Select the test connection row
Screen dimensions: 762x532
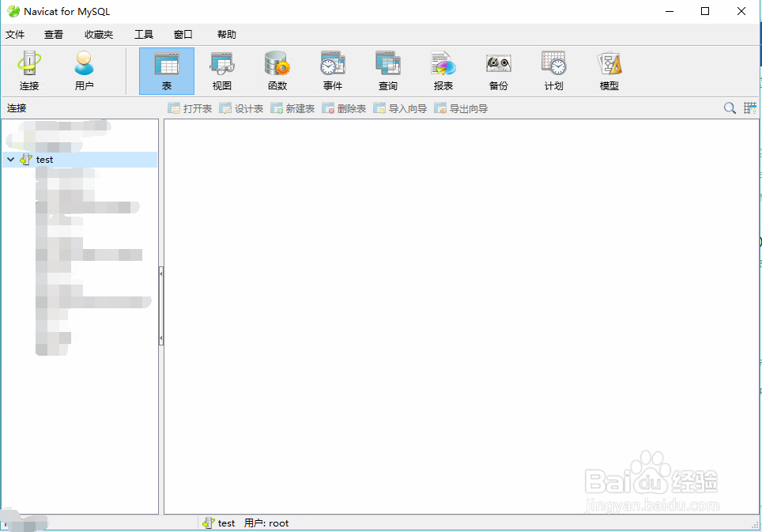[80, 160]
